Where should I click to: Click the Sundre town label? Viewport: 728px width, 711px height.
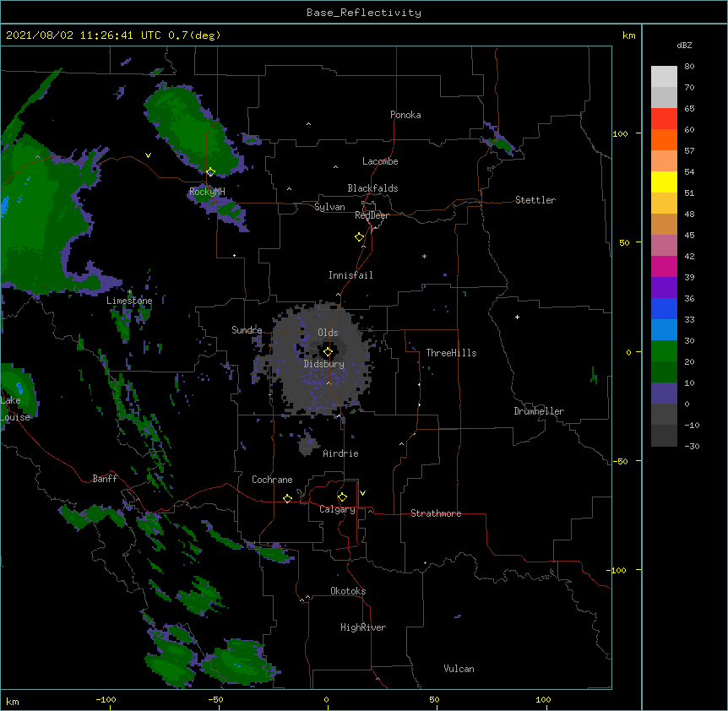tap(247, 330)
